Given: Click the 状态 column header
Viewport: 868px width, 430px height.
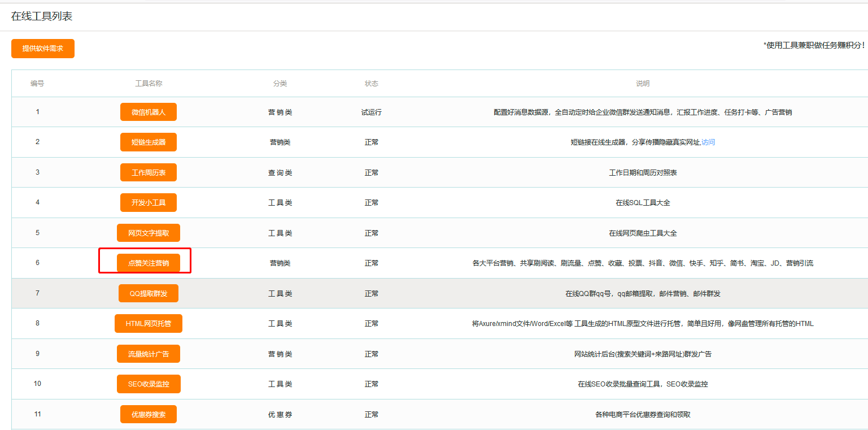Looking at the screenshot, I should pyautogui.click(x=372, y=83).
